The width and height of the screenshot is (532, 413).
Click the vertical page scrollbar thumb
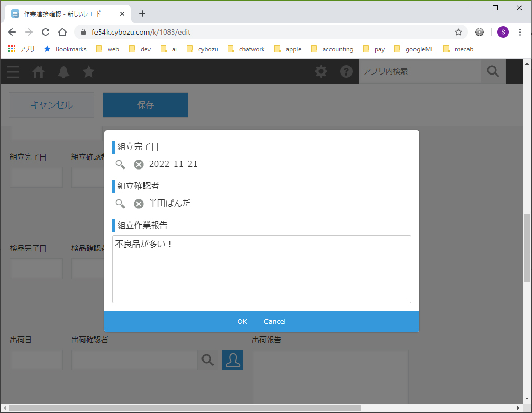(x=527, y=247)
